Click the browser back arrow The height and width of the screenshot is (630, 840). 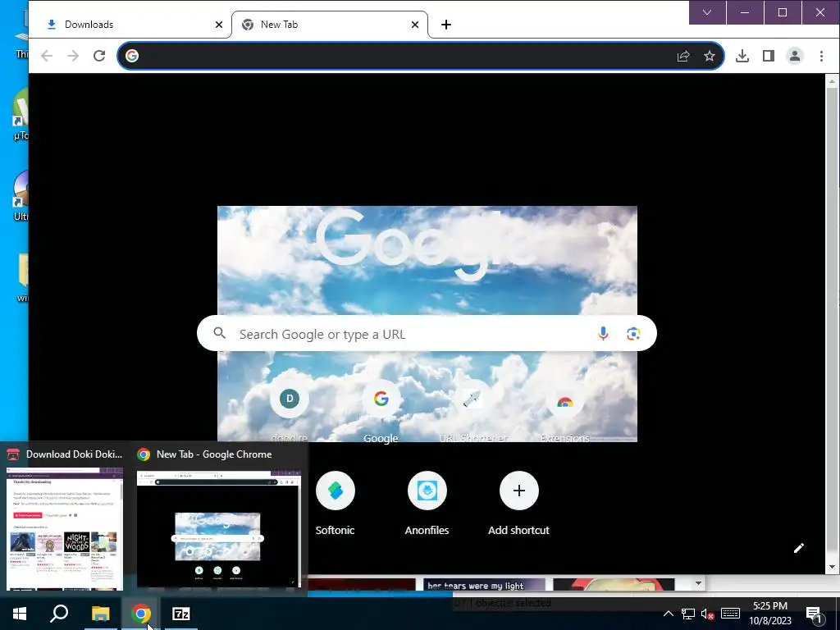pos(47,56)
